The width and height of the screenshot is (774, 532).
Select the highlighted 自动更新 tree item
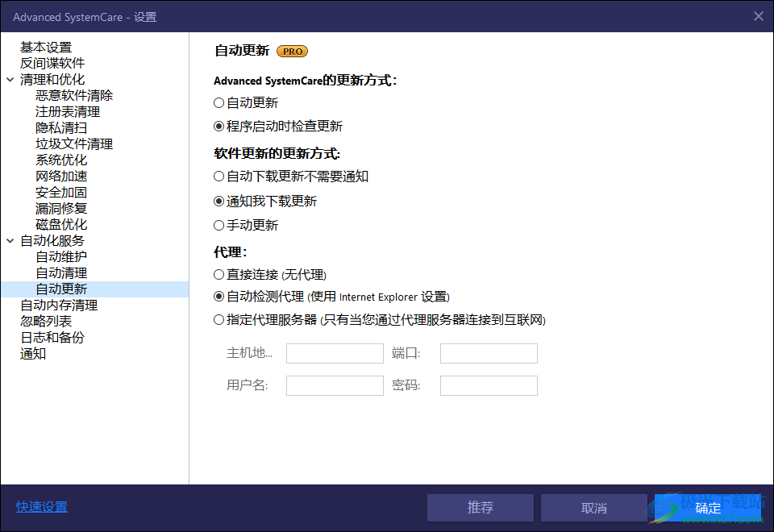pyautogui.click(x=61, y=289)
